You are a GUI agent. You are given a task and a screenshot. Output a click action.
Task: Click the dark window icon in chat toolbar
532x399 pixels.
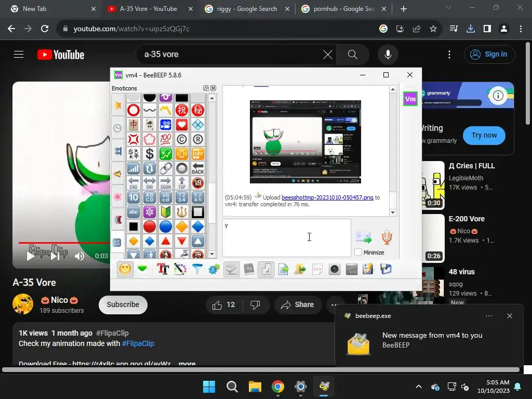pyautogui.click(x=352, y=270)
